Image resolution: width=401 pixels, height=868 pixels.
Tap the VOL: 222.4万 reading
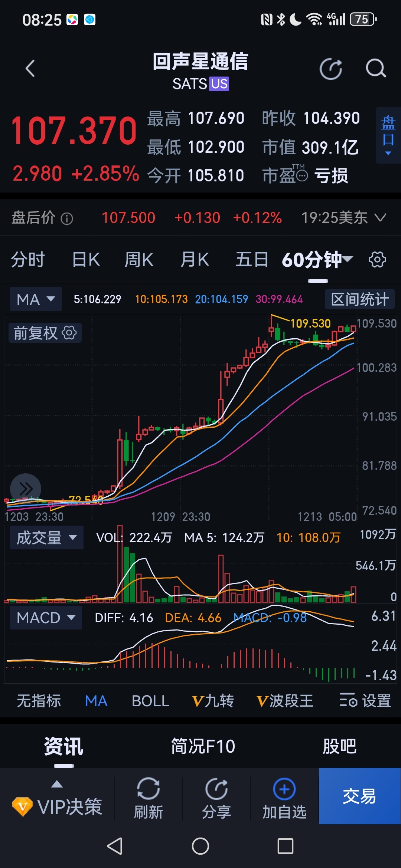click(x=134, y=537)
